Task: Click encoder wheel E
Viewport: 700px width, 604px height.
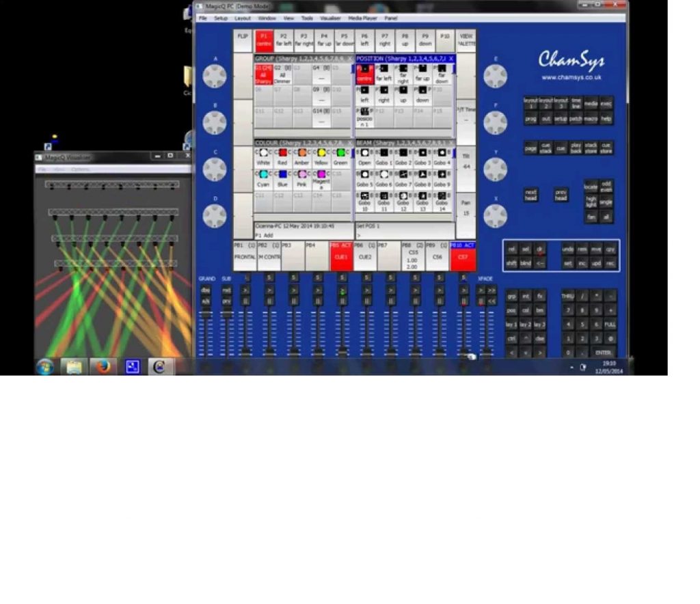Action: (496, 77)
